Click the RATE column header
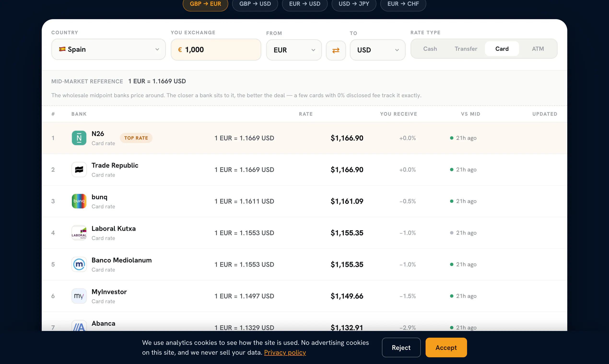 (x=306, y=114)
